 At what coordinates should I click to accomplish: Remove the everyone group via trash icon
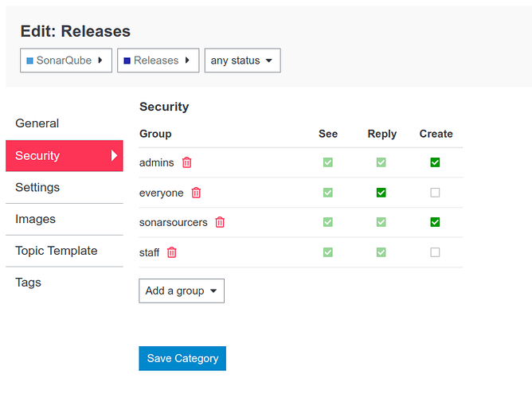[196, 193]
